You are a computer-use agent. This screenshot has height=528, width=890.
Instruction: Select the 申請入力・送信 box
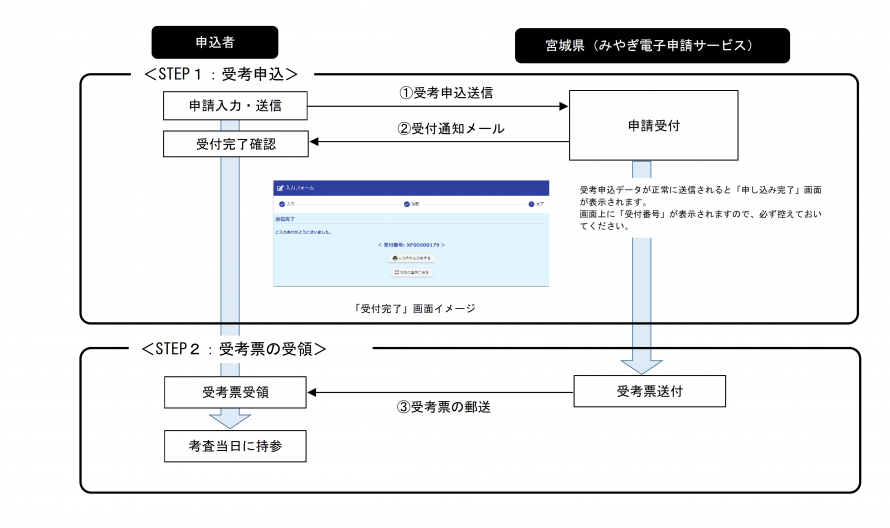coord(235,105)
